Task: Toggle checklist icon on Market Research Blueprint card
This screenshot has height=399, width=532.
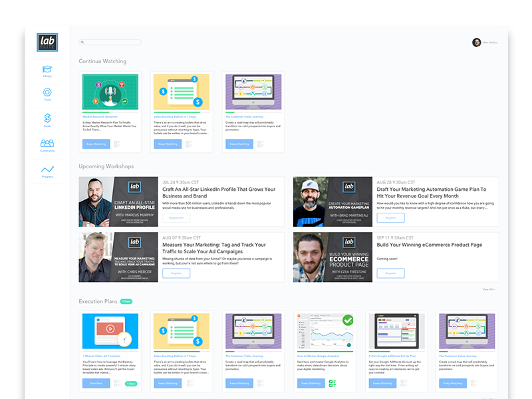Action: click(x=117, y=144)
